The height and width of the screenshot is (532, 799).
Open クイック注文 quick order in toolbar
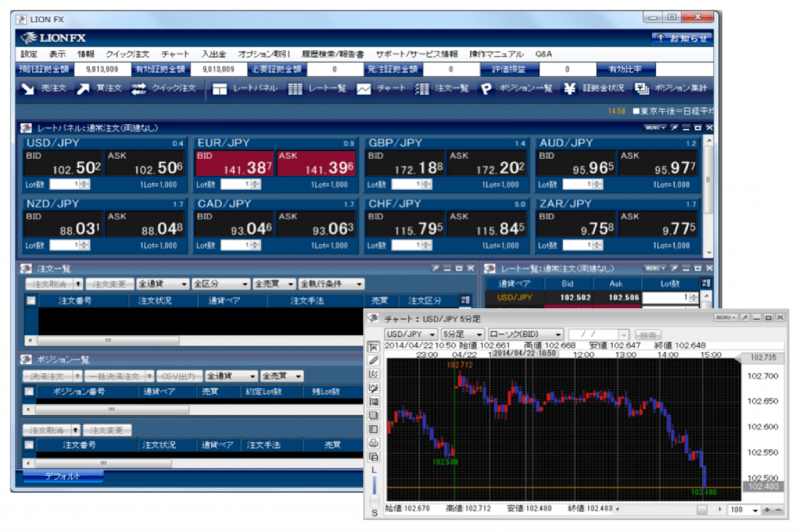[163, 88]
